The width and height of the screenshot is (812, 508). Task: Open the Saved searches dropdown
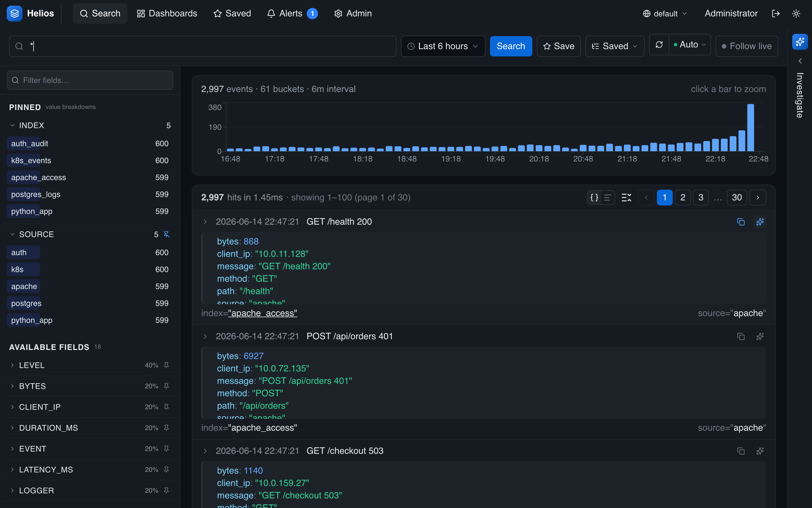tap(614, 46)
